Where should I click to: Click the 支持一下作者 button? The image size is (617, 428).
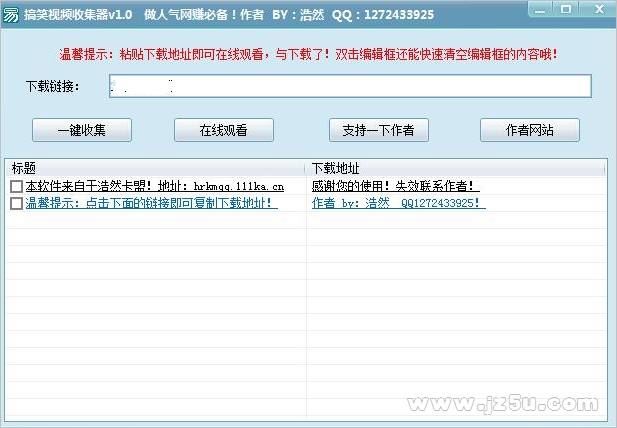click(x=379, y=130)
